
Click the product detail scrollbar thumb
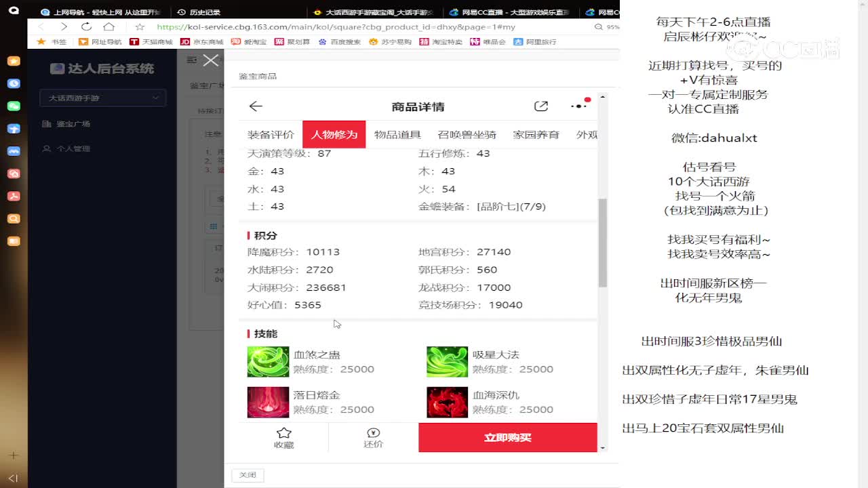[x=602, y=243]
